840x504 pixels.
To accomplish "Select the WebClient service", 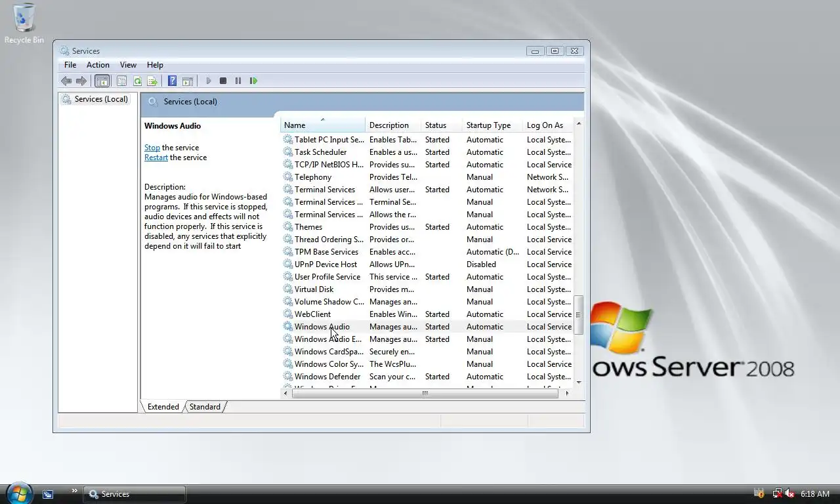I will point(312,314).
